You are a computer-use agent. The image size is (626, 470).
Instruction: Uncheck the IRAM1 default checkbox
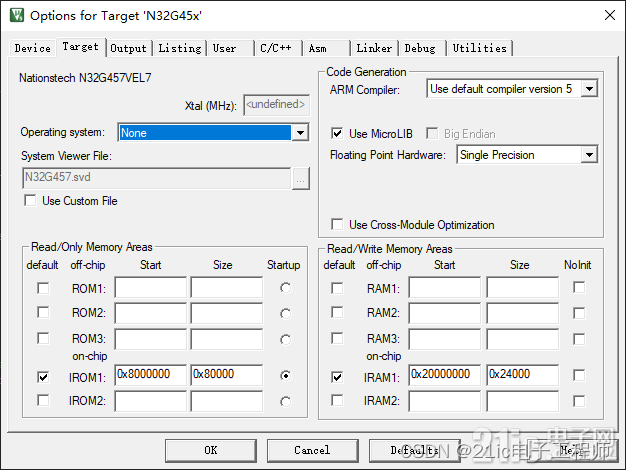(x=337, y=377)
